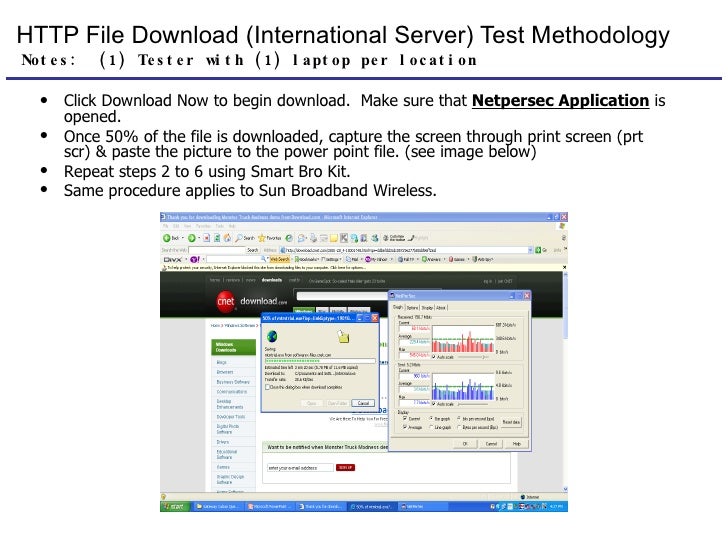
Task: Switch to NetPerSec Display tab
Action: (427, 307)
